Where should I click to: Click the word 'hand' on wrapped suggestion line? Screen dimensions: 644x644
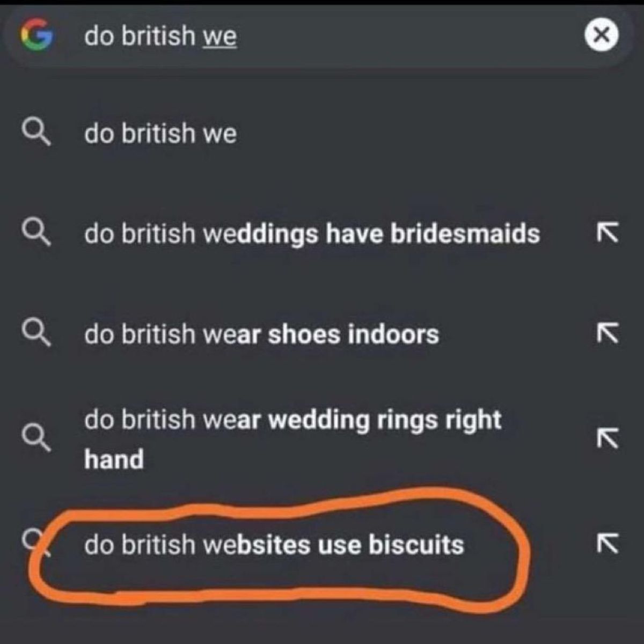point(114,460)
